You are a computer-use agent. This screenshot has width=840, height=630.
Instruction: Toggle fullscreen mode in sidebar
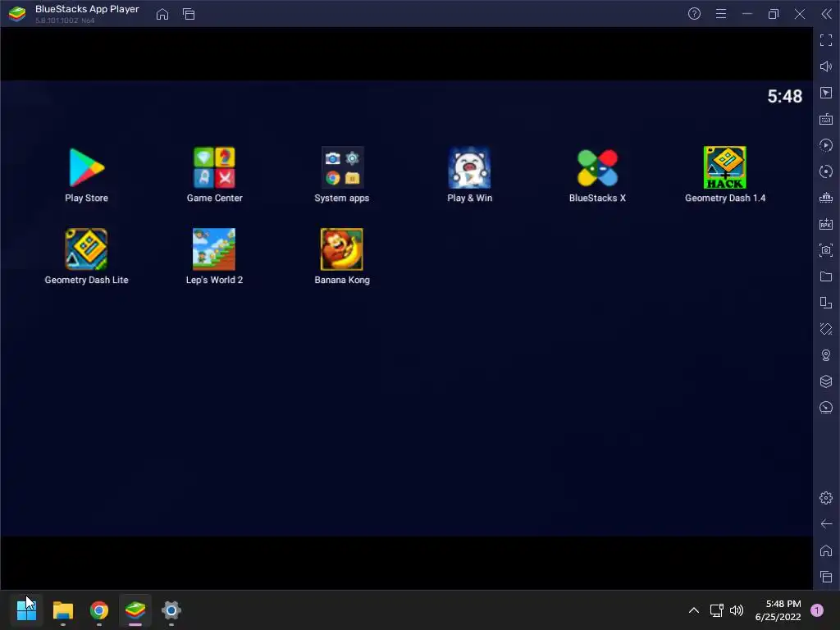[x=826, y=40]
